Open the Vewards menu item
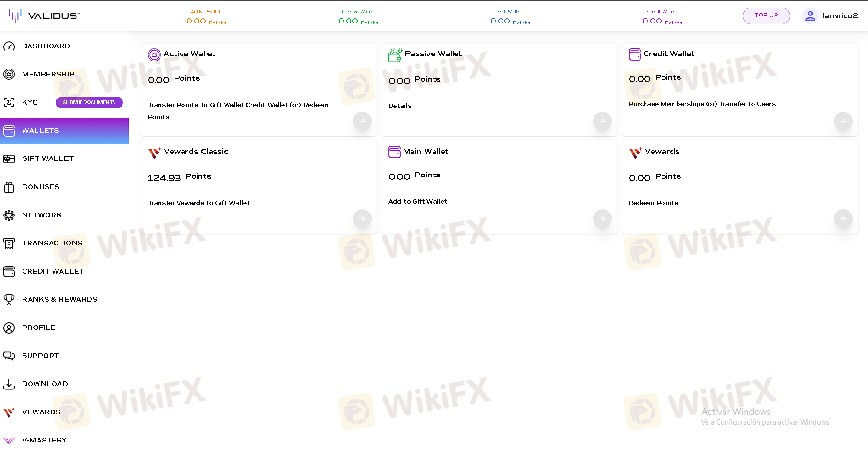The width and height of the screenshot is (868, 450). tap(64, 412)
